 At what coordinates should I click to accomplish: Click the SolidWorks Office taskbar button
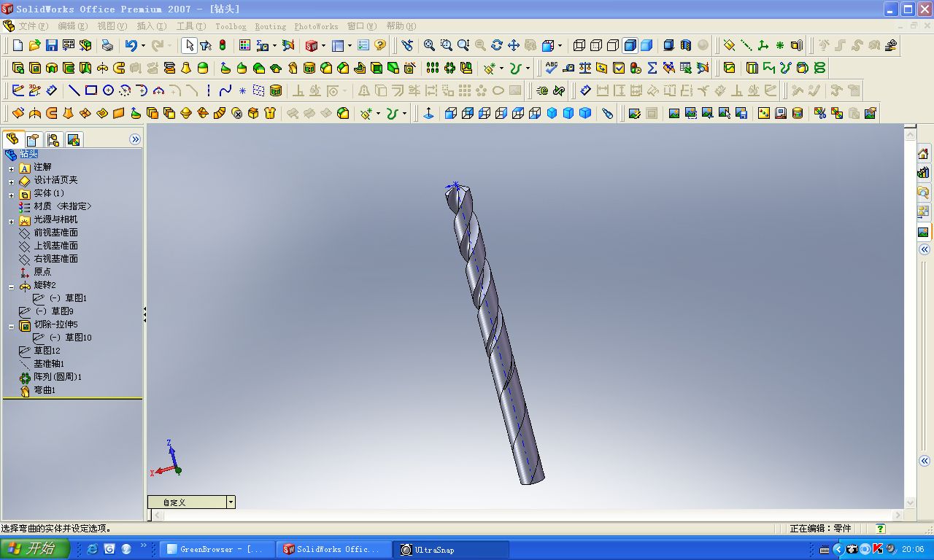tap(333, 549)
